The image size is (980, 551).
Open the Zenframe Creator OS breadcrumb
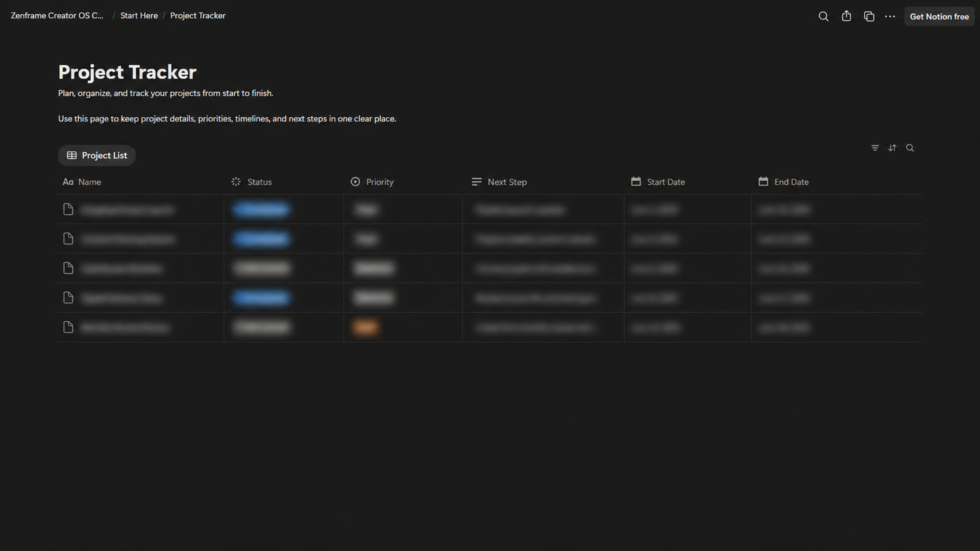point(57,16)
